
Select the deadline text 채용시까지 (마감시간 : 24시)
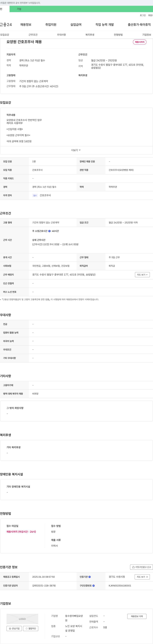[x=21, y=532]
